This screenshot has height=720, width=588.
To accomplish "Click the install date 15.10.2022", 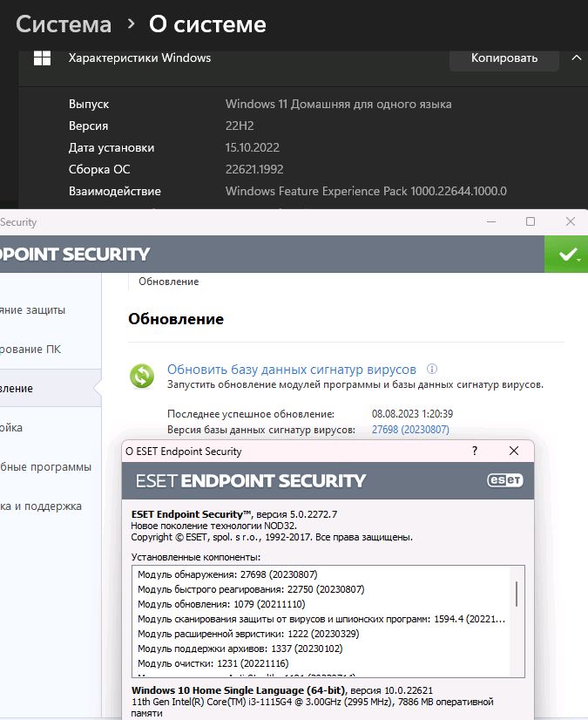I will tap(252, 147).
